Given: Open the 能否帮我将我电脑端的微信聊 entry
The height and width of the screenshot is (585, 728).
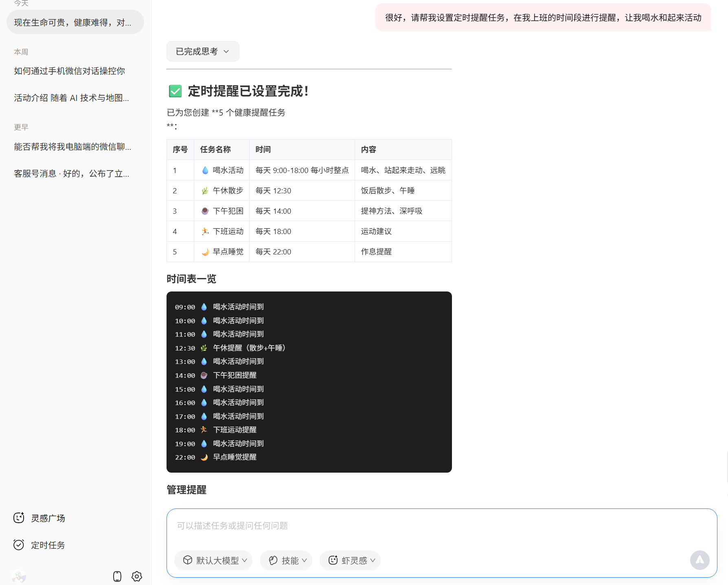Looking at the screenshot, I should click(72, 147).
